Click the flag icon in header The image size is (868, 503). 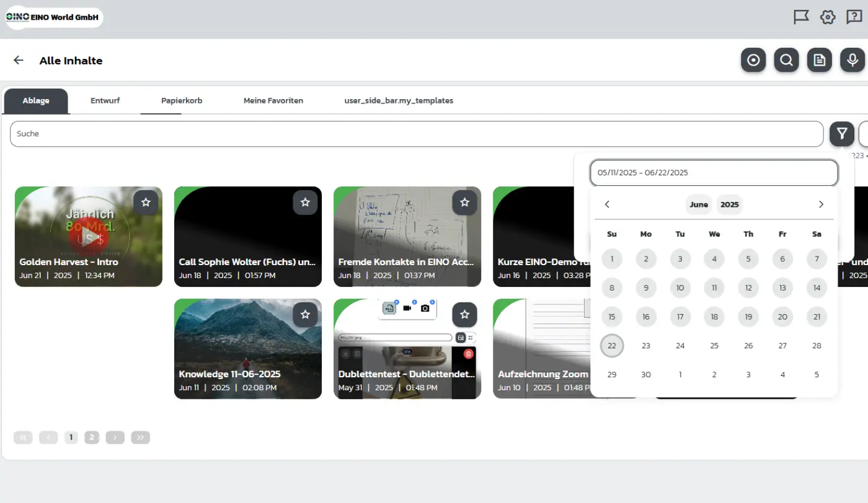pyautogui.click(x=802, y=17)
